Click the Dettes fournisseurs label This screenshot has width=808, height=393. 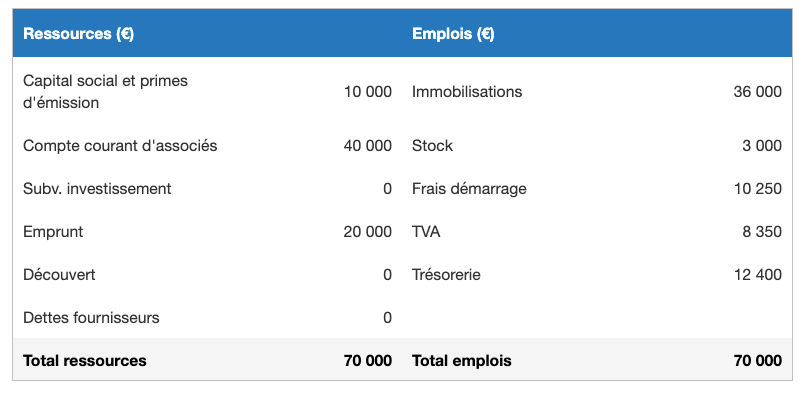pos(91,318)
